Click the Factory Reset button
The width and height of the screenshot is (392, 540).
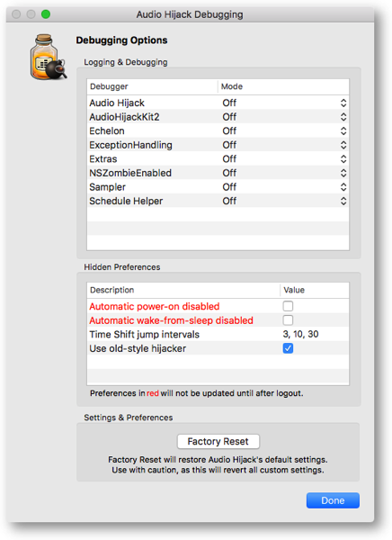coord(218,442)
